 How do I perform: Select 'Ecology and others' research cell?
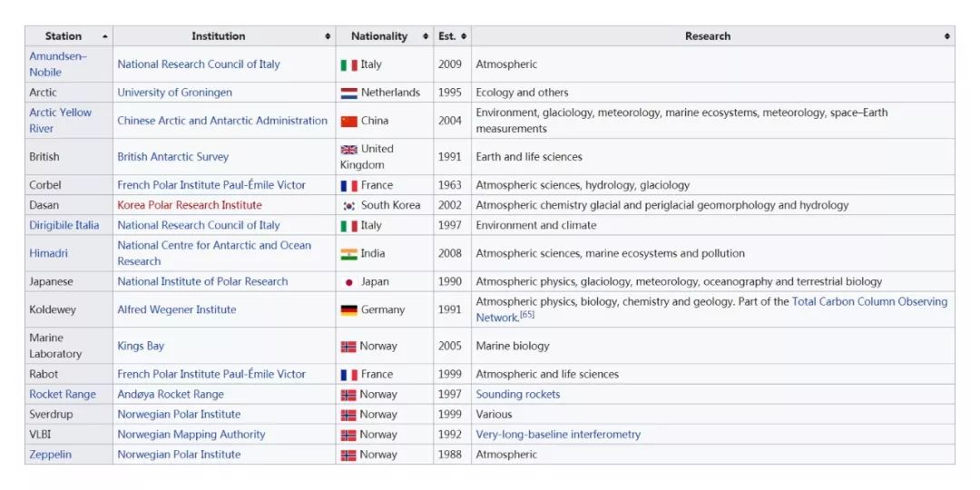(x=713, y=93)
